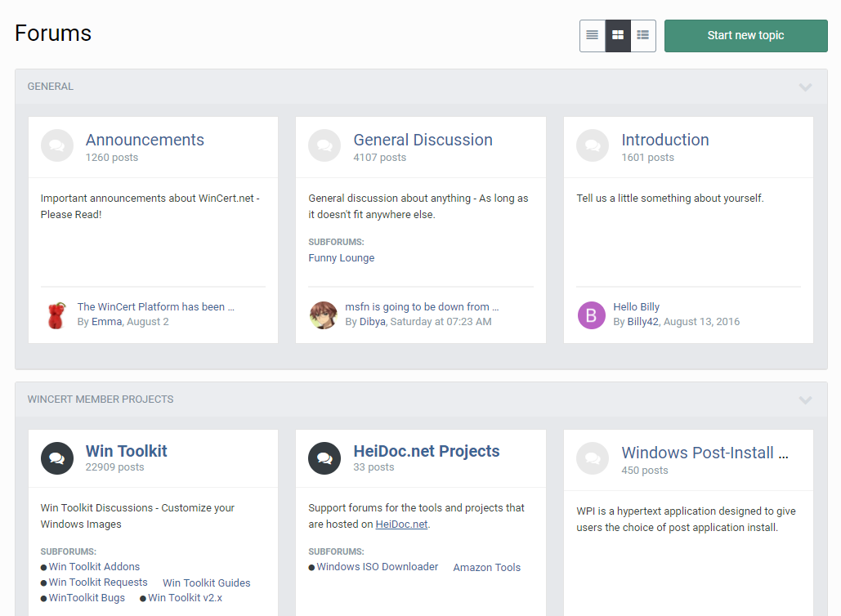Open the Amazon Tools subforum
The width and height of the screenshot is (841, 616).
tap(486, 567)
